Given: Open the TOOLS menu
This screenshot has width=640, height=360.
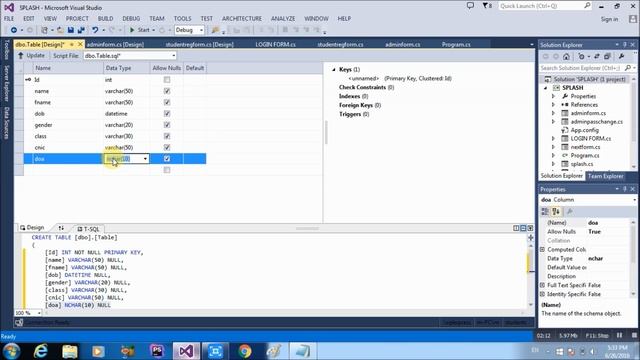Looking at the screenshot, I should pos(182,18).
